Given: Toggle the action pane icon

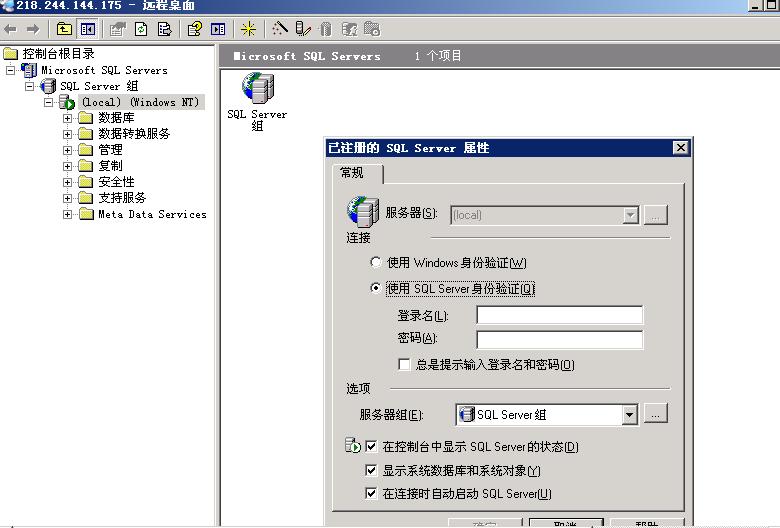Looking at the screenshot, I should [x=218, y=29].
